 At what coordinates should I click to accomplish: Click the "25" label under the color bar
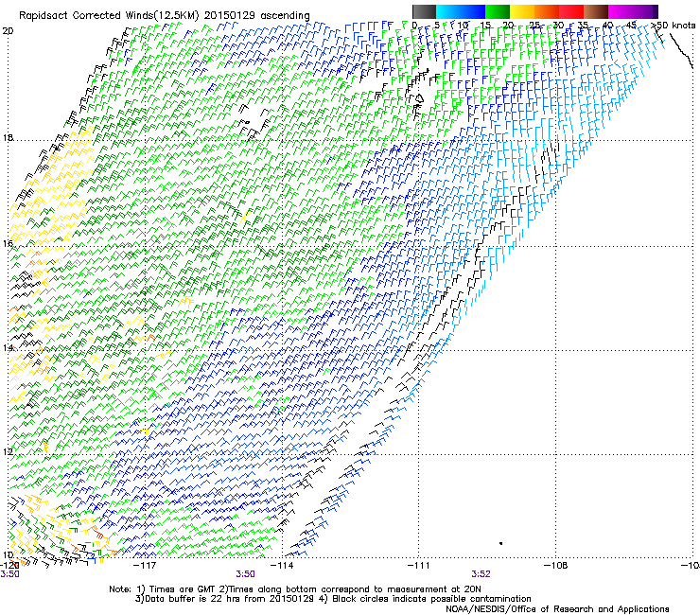tap(534, 25)
